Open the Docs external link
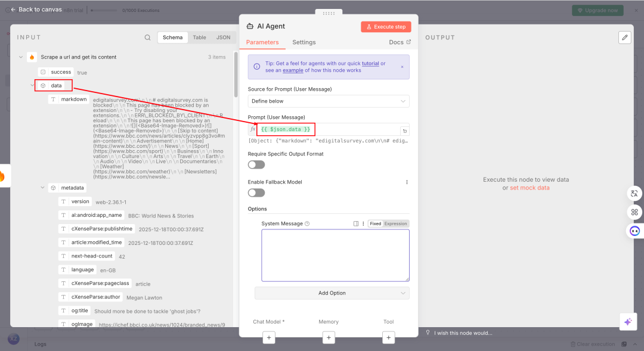This screenshot has width=644, height=351. (x=400, y=42)
